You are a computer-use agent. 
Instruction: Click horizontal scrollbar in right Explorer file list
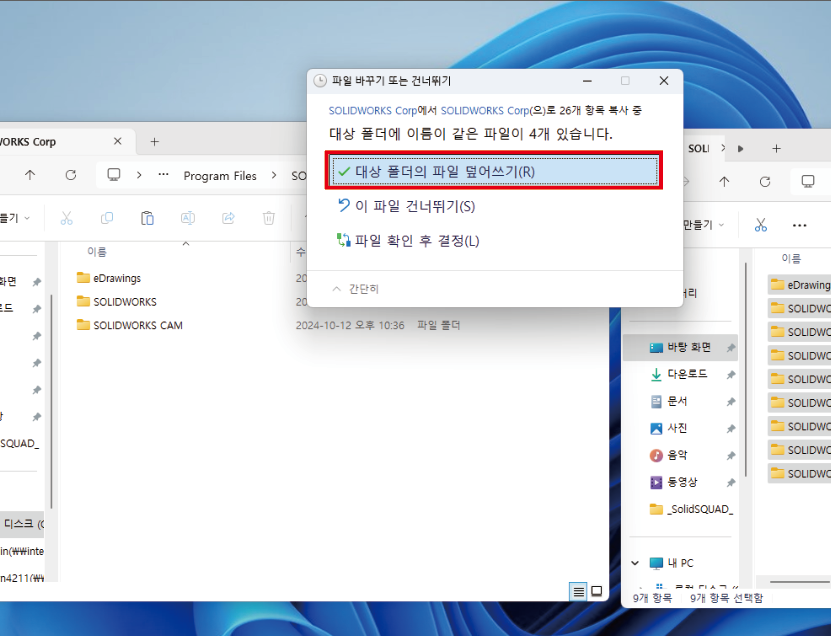[x=800, y=582]
